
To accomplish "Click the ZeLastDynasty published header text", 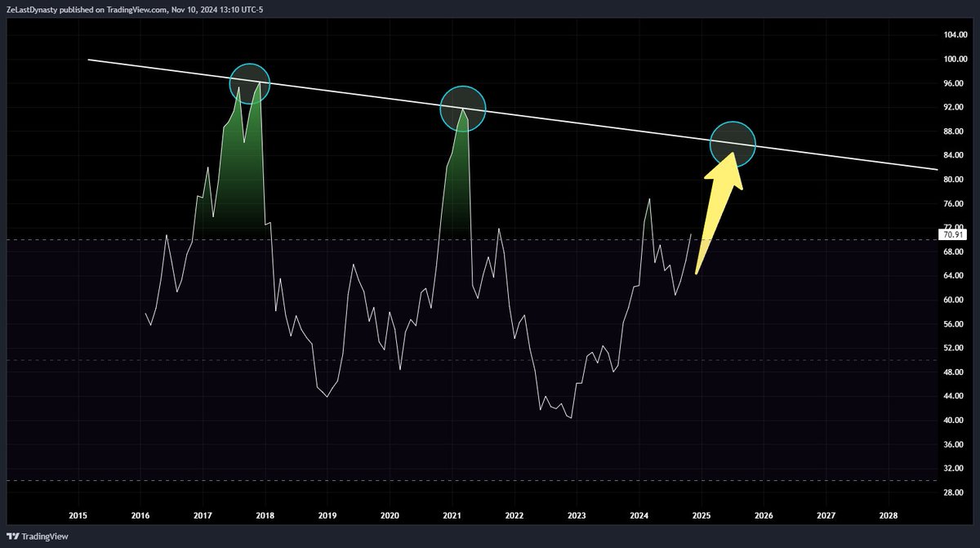I will [135, 10].
